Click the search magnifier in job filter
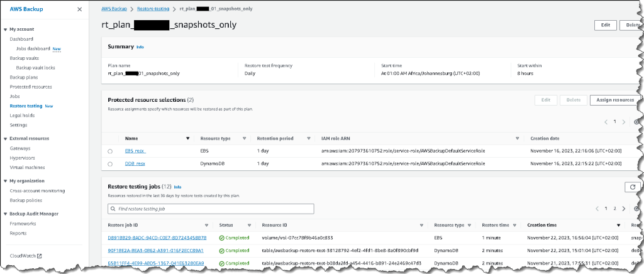Viewport: 644px width, 274px height. click(x=113, y=209)
